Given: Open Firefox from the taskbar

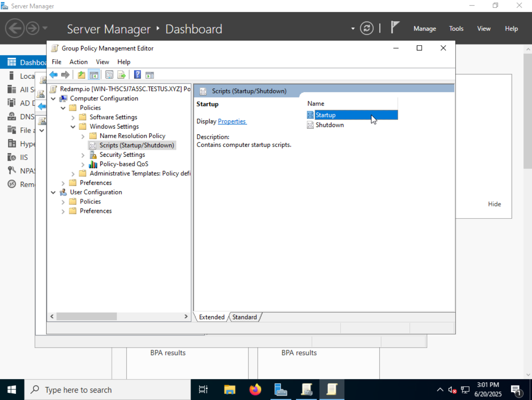Looking at the screenshot, I should pyautogui.click(x=255, y=390).
